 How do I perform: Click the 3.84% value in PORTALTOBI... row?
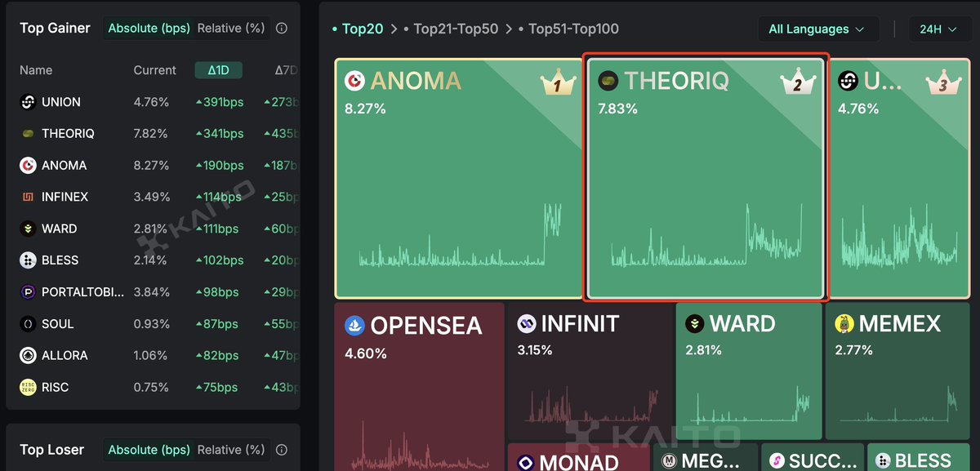(x=151, y=292)
